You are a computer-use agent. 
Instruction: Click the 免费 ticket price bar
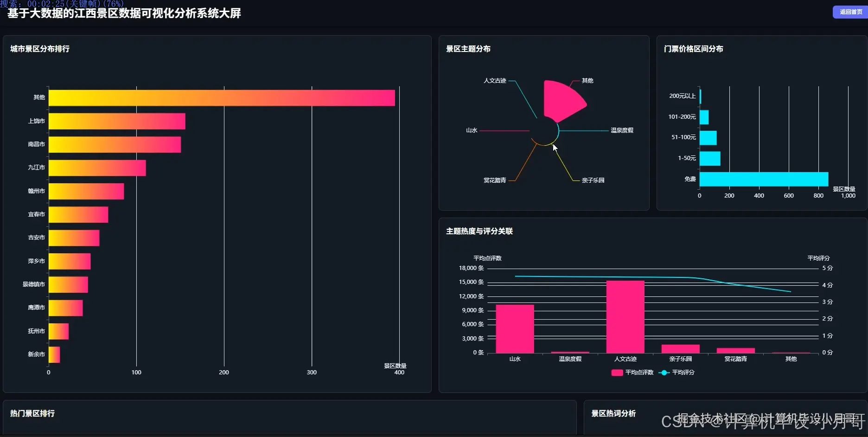[764, 179]
